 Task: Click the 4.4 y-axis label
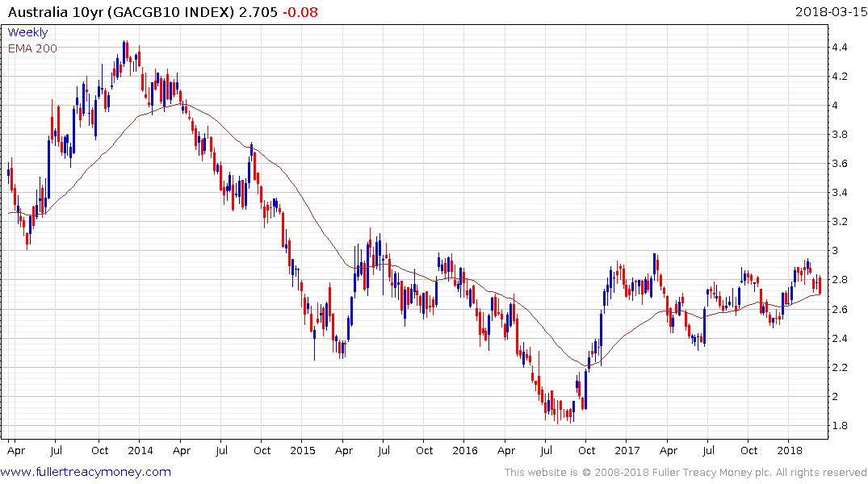tap(839, 48)
